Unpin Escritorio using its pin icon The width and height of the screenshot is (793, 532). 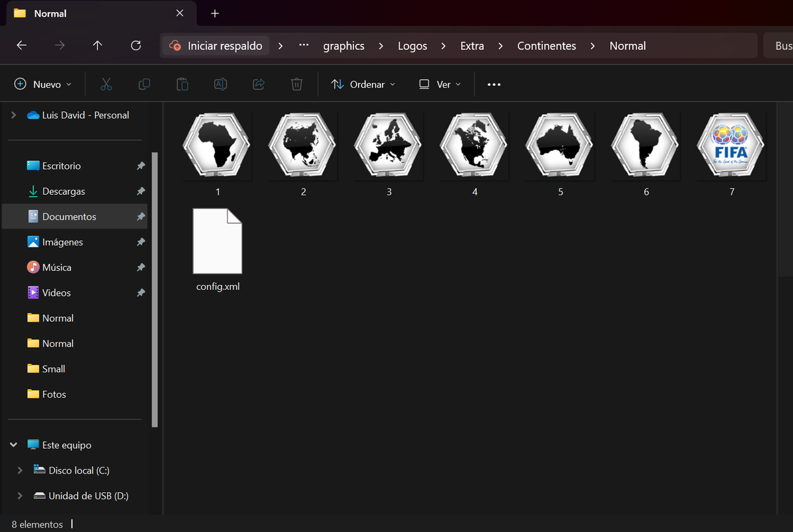140,166
